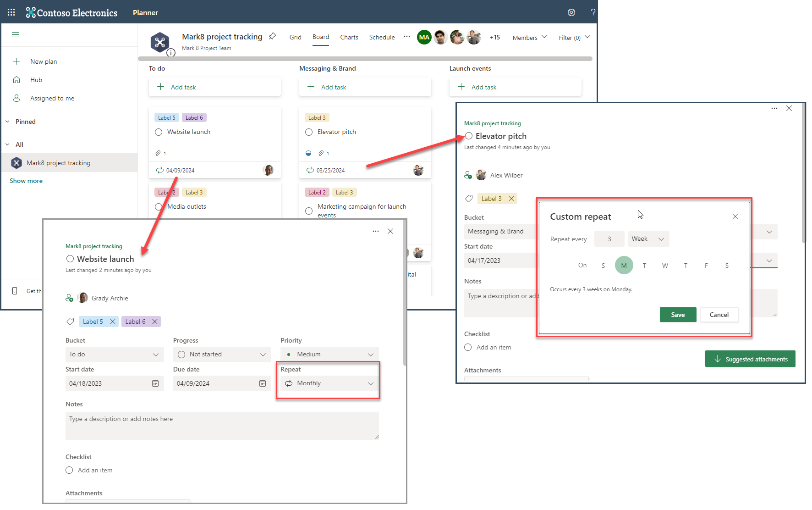This screenshot has width=812, height=510.
Task: Complete Website launch in its dialog
Action: (x=70, y=259)
